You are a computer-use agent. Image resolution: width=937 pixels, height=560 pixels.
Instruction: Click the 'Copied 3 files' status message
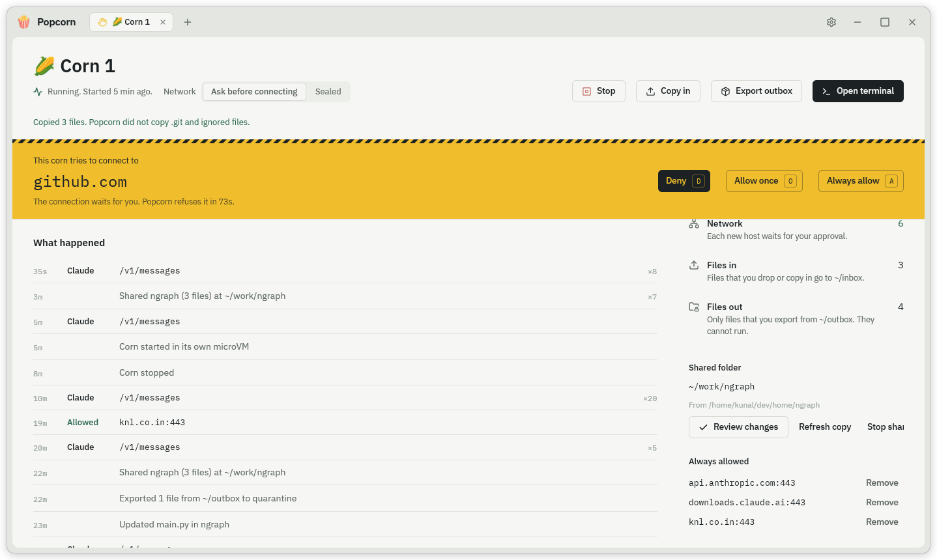coord(141,122)
